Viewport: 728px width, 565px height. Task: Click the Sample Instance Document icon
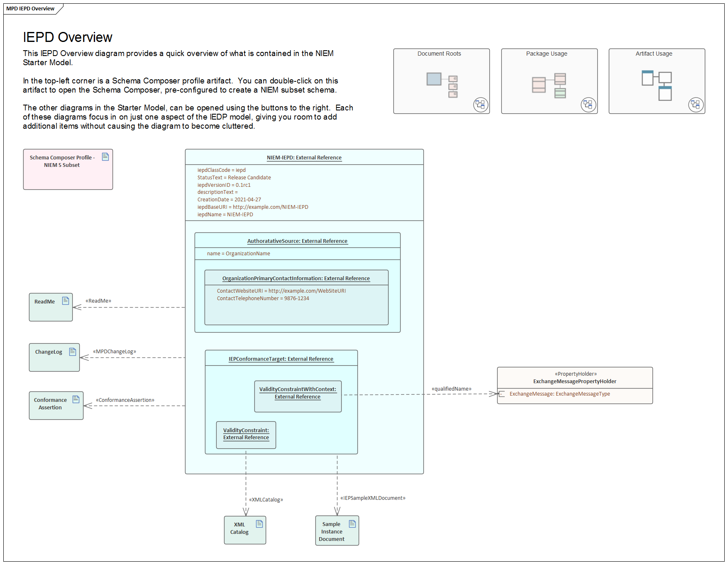pyautogui.click(x=352, y=524)
